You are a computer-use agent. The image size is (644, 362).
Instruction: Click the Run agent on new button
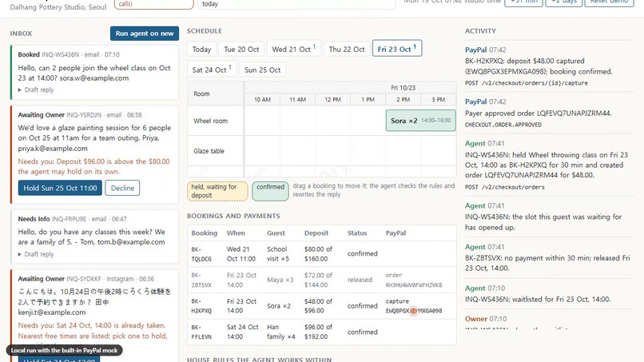(x=144, y=34)
